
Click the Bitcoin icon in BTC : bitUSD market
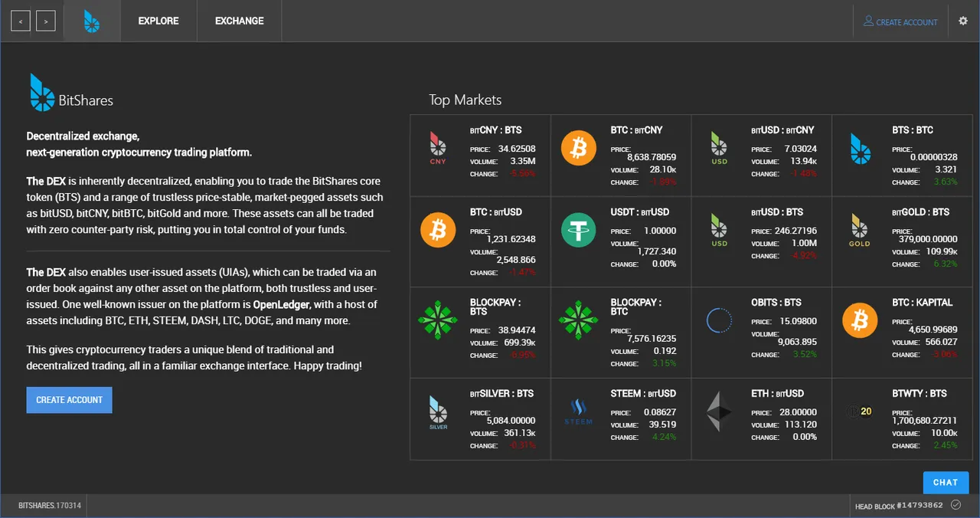pyautogui.click(x=438, y=230)
